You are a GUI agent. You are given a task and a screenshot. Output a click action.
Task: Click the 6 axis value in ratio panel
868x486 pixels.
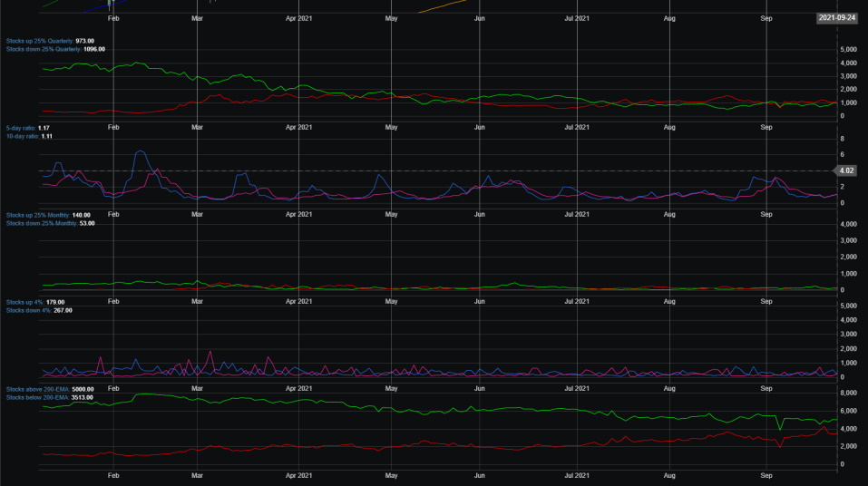coord(842,154)
